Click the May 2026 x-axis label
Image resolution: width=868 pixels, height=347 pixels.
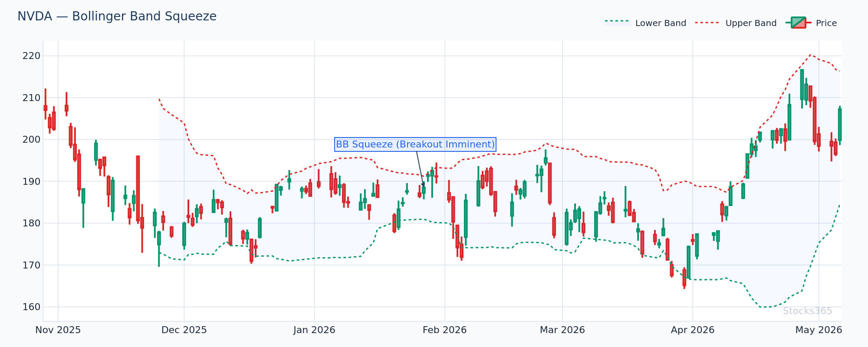819,330
